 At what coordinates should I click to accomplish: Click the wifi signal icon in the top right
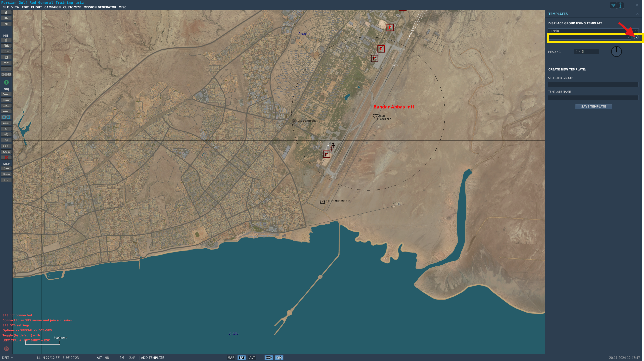pos(613,5)
